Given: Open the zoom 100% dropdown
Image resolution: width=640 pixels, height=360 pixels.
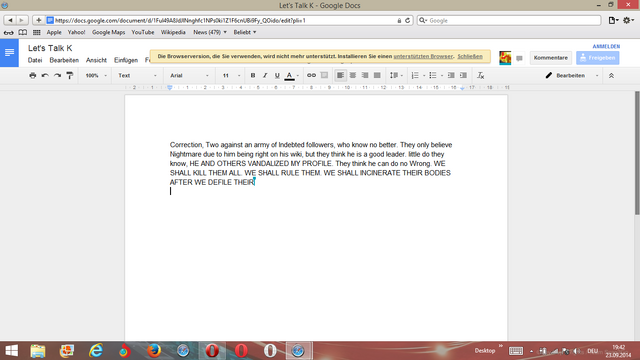Looking at the screenshot, I should pos(96,76).
